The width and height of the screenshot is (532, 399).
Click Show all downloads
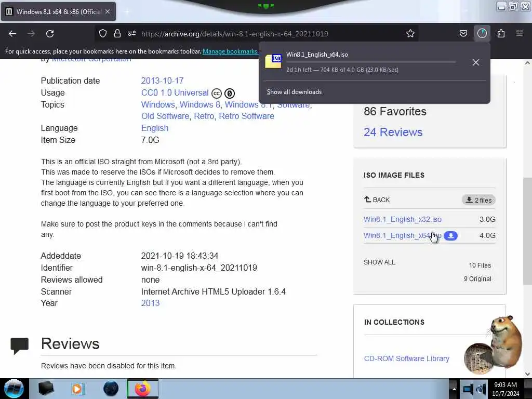click(x=294, y=92)
